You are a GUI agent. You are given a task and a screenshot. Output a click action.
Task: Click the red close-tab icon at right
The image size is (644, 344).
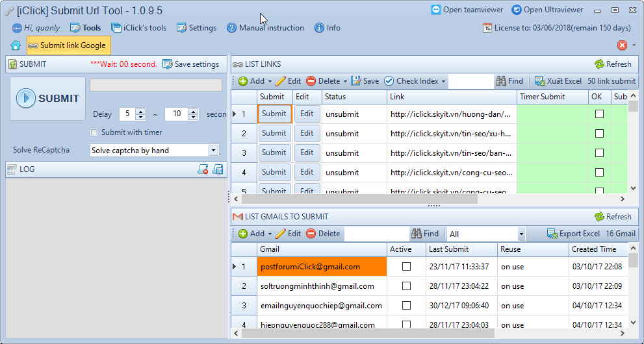623,45
